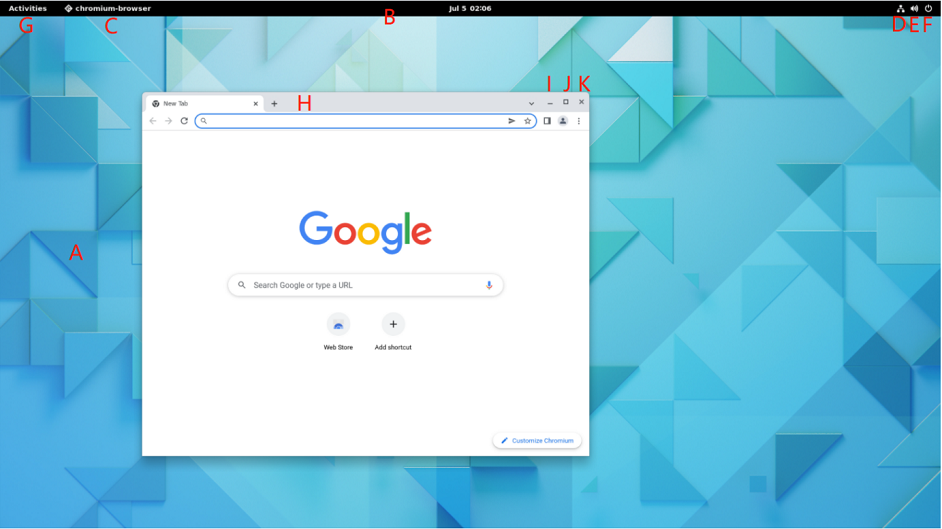
Task: Click the Search Google or type a URL box
Action: (x=365, y=285)
